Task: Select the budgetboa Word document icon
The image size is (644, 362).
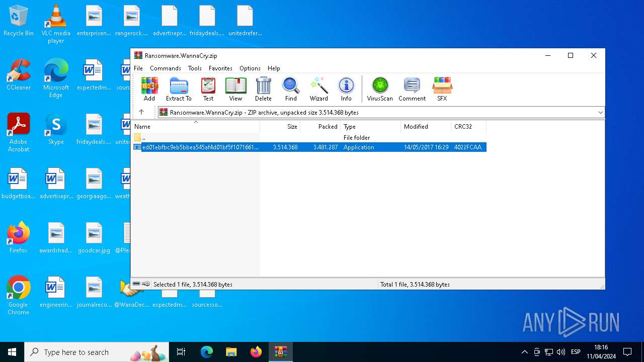Action: pyautogui.click(x=19, y=183)
